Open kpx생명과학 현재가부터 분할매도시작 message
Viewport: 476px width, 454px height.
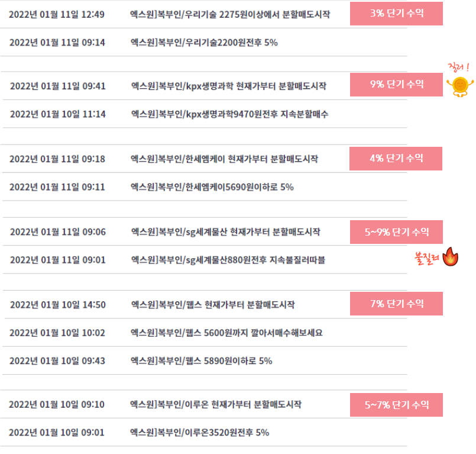pyautogui.click(x=229, y=86)
